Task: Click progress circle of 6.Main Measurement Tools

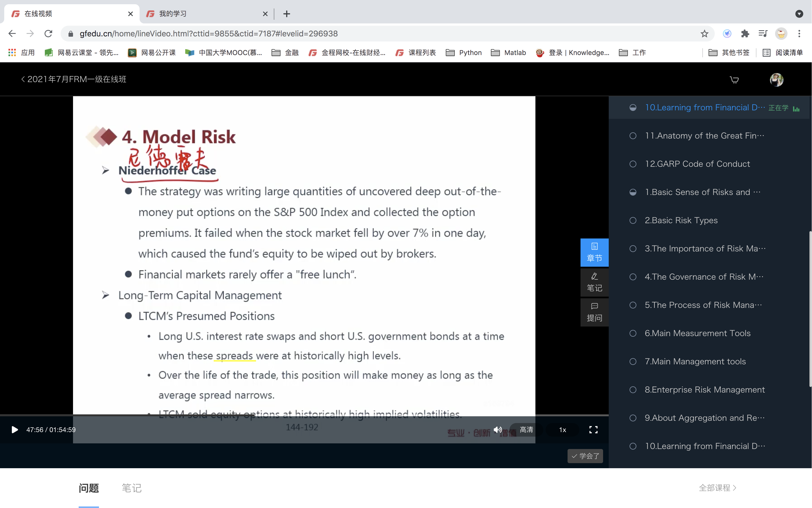Action: click(633, 333)
